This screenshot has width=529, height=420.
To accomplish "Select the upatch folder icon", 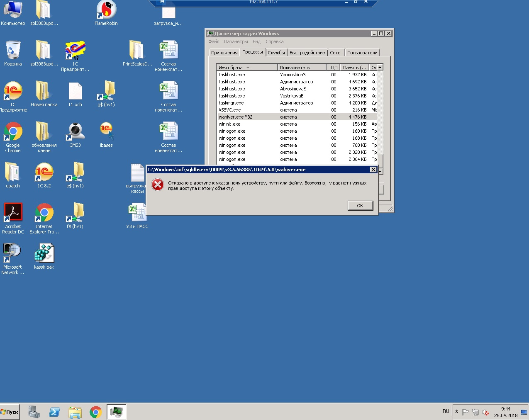I will pos(13,175).
